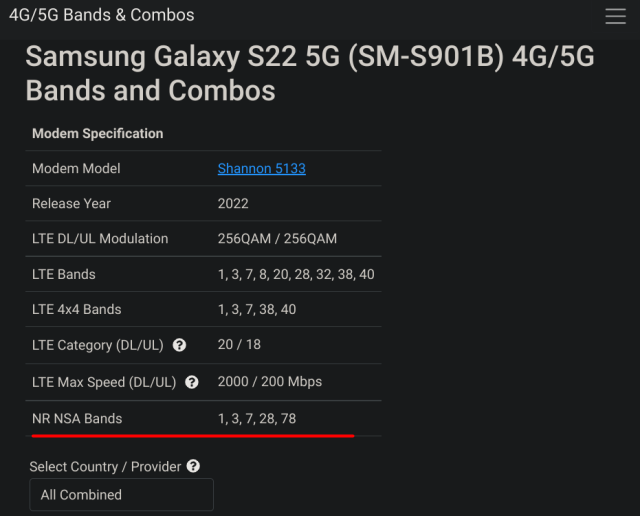Click the NR NSA Bands value 1, 3, 7, 28, 78
The width and height of the screenshot is (640, 516).
pos(257,419)
